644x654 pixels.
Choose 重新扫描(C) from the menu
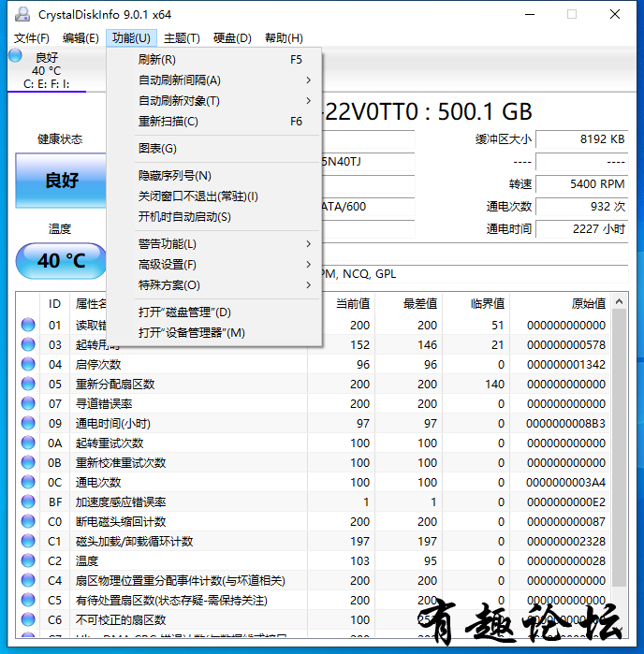pyautogui.click(x=214, y=122)
